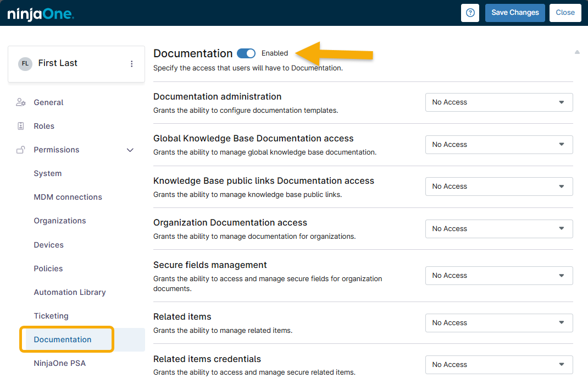The width and height of the screenshot is (588, 378).
Task: Open the help question mark icon
Action: pos(470,13)
